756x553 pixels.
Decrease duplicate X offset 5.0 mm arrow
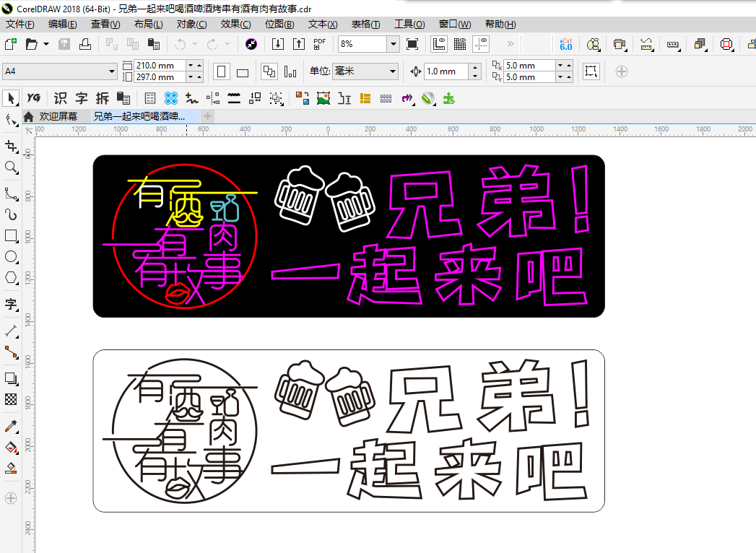560,65
